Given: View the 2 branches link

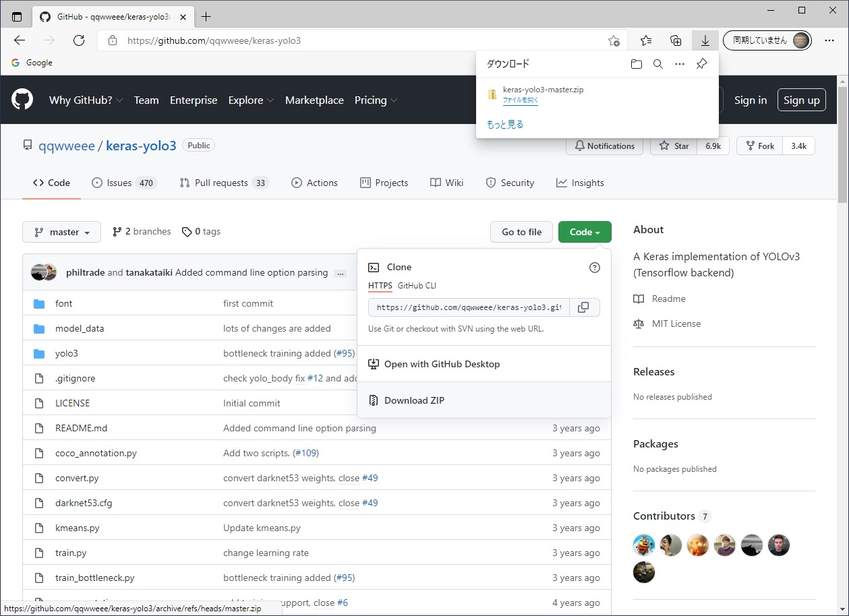Looking at the screenshot, I should (x=142, y=231).
